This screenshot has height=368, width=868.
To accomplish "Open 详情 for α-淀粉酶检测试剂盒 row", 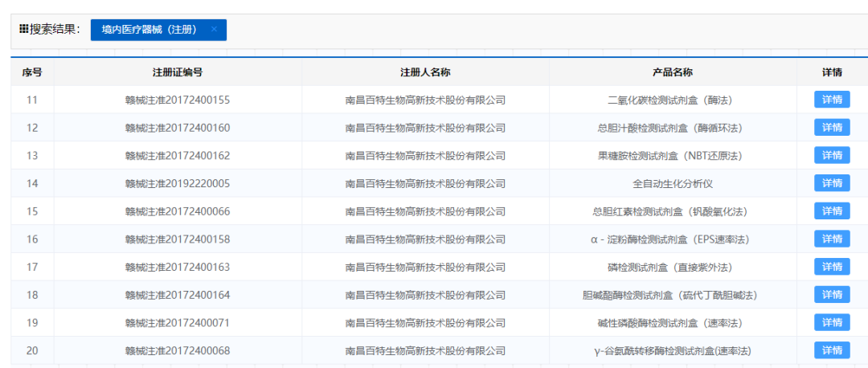I will pyautogui.click(x=832, y=239).
